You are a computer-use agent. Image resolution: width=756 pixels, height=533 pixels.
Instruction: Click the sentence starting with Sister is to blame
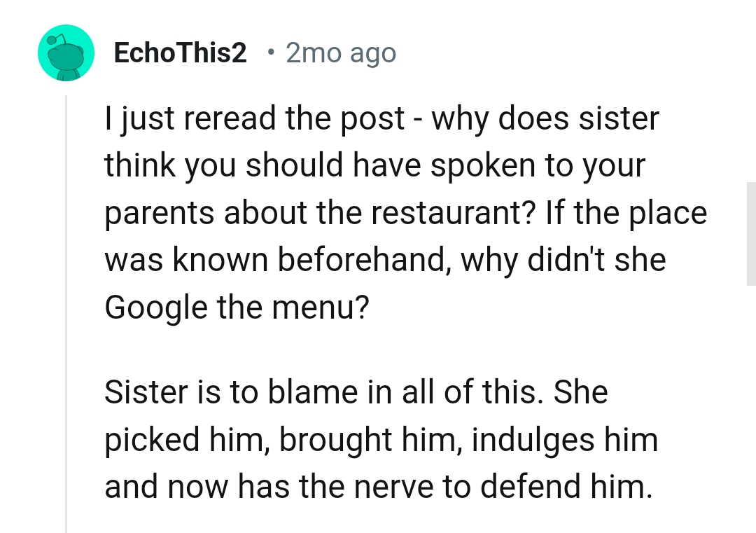point(357,392)
